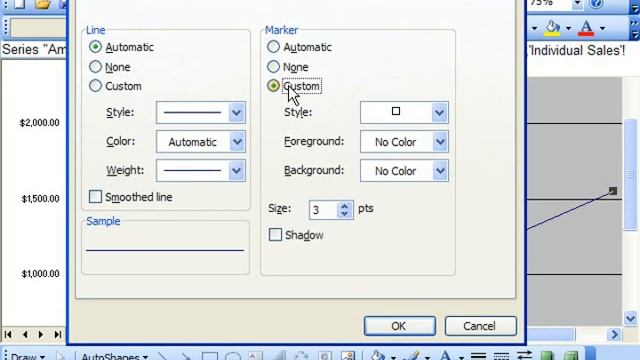Click OK to apply the format
The width and height of the screenshot is (640, 360).
(x=400, y=326)
